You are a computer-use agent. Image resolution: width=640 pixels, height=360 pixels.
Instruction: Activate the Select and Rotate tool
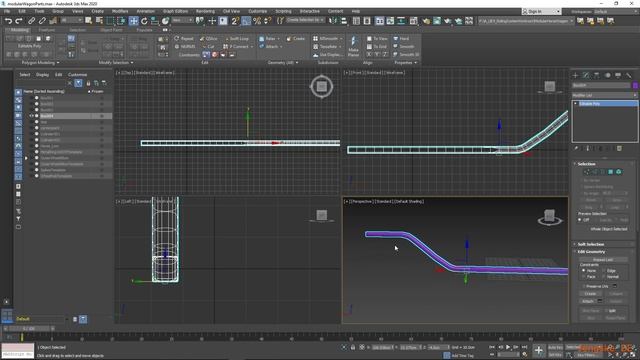pyautogui.click(x=144, y=21)
